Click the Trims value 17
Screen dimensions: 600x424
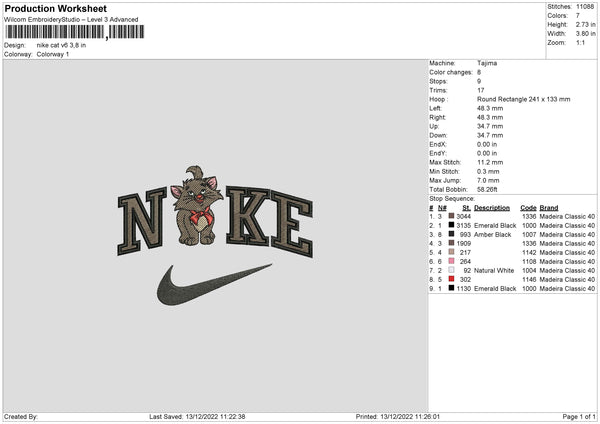481,90
